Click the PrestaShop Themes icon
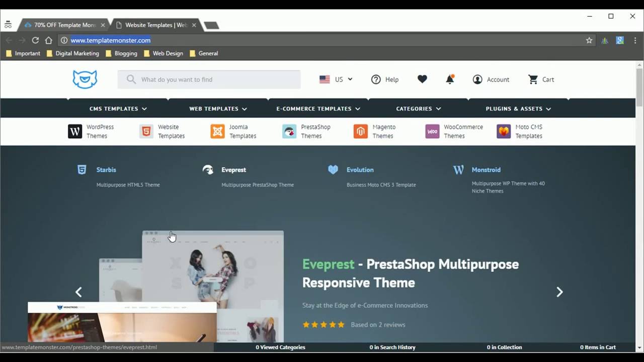Screen dimensions: 644x362 tap(289, 132)
